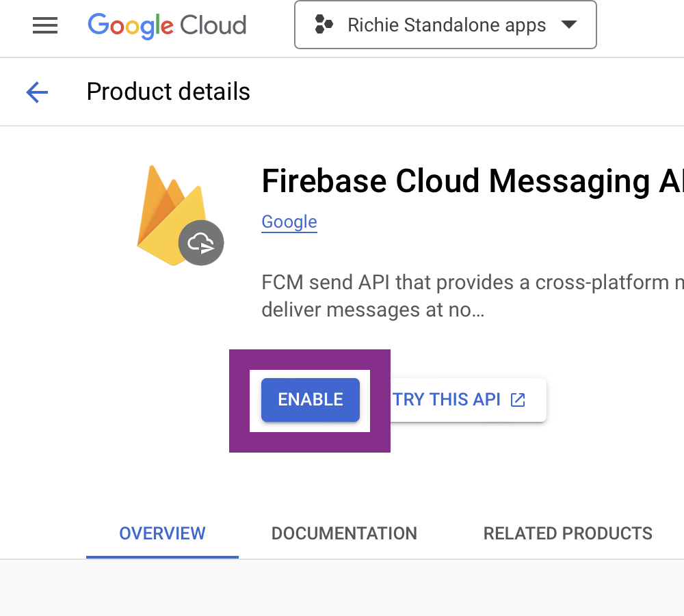Open the Richie Standalone apps project switcher
This screenshot has width=684, height=616.
click(x=445, y=25)
